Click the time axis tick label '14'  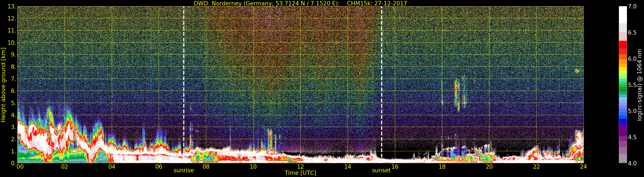point(347,167)
